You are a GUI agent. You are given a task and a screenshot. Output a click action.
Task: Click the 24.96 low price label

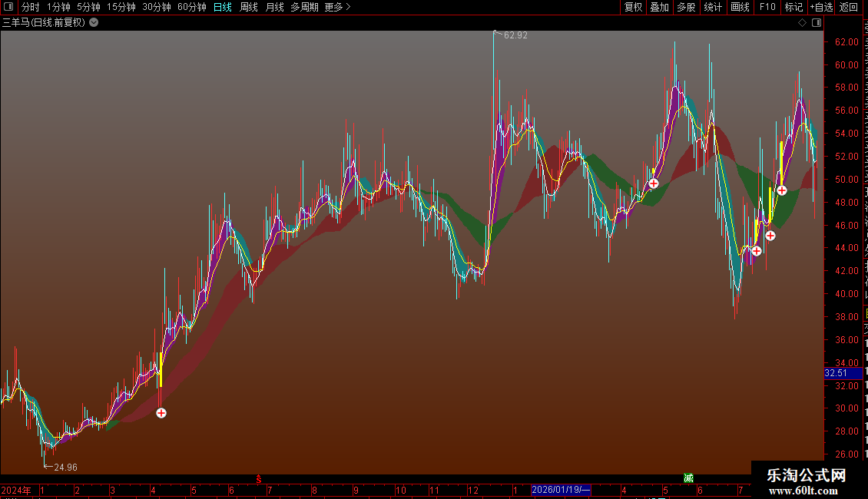tap(65, 468)
